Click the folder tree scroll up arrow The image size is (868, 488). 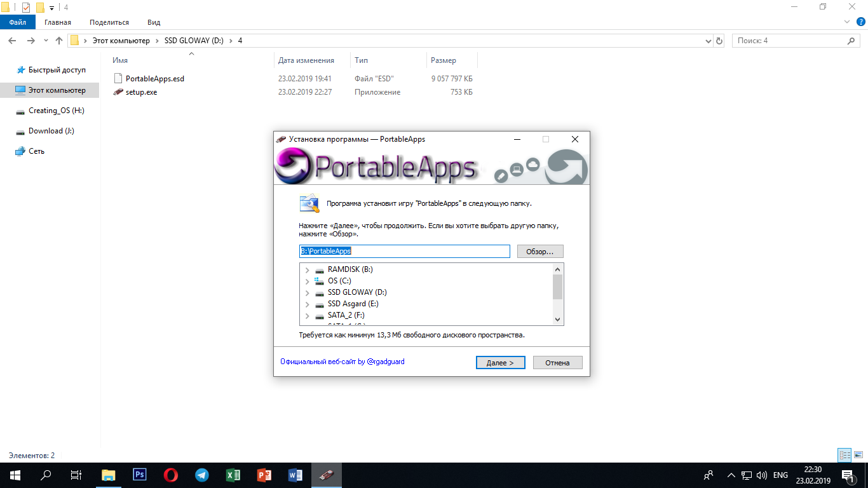[x=557, y=269]
